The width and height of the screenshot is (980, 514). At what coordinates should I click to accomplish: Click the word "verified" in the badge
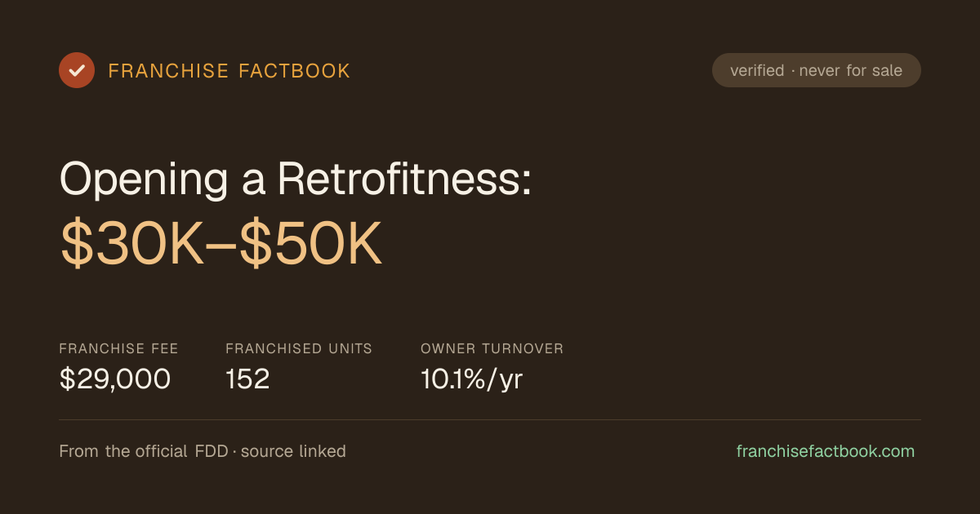757,70
